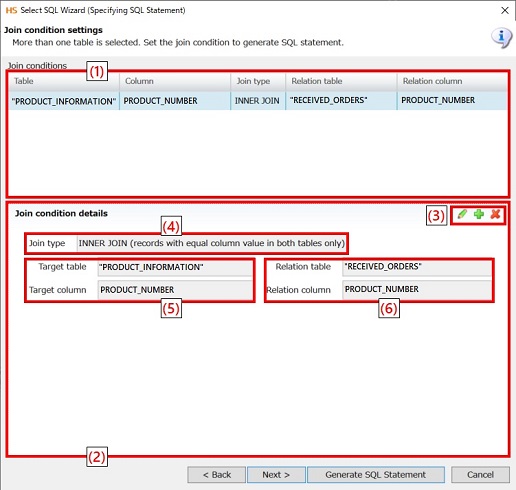Click Generate SQL Statement button
Viewport: 516px width, 490px height.
tap(376, 474)
